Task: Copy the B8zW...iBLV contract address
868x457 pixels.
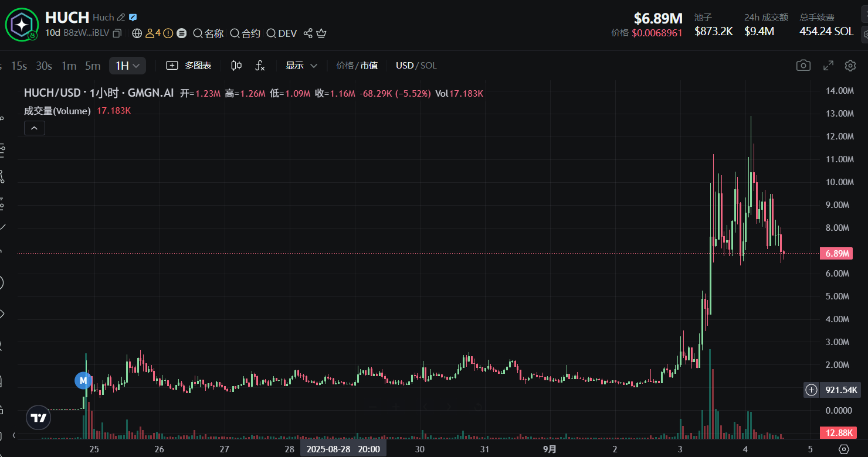Action: pyautogui.click(x=117, y=33)
